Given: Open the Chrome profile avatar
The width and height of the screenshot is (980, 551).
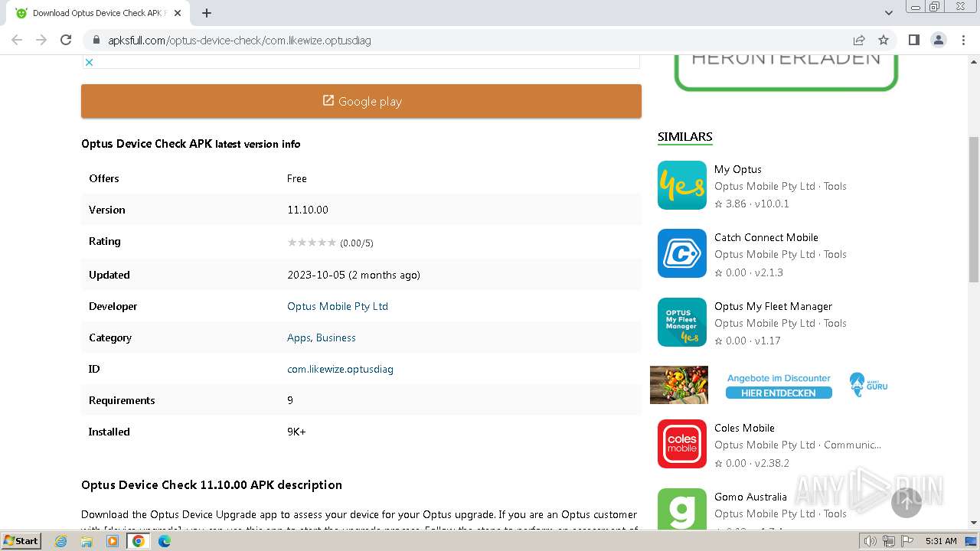Looking at the screenshot, I should point(938,40).
